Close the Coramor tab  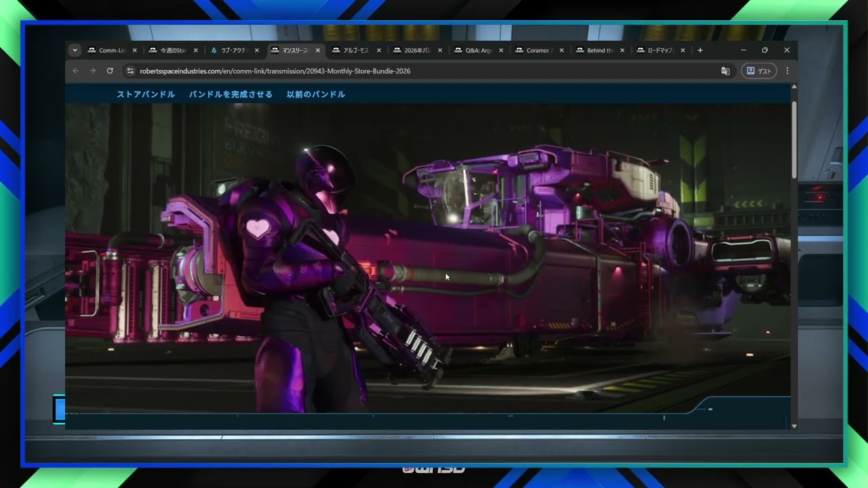click(x=561, y=50)
